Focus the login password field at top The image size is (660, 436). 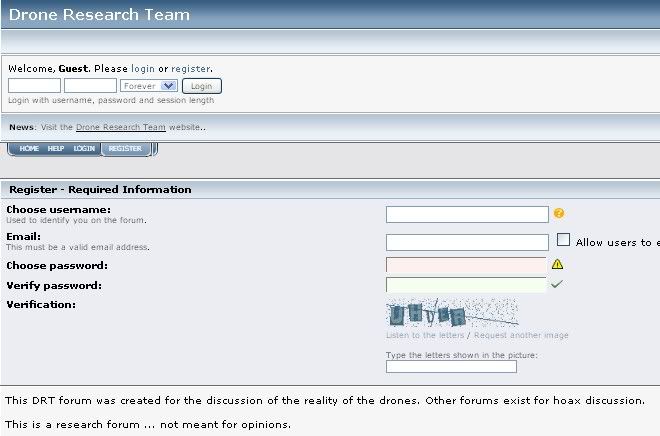(90, 85)
